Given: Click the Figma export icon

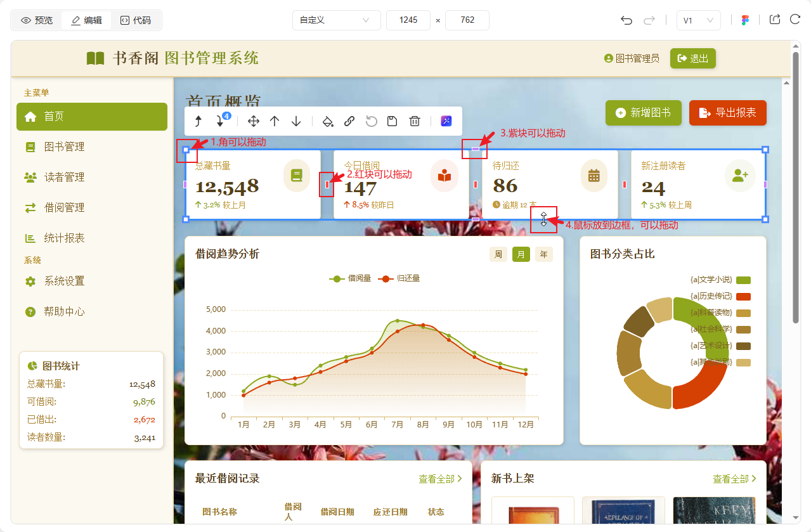Looking at the screenshot, I should pos(745,20).
